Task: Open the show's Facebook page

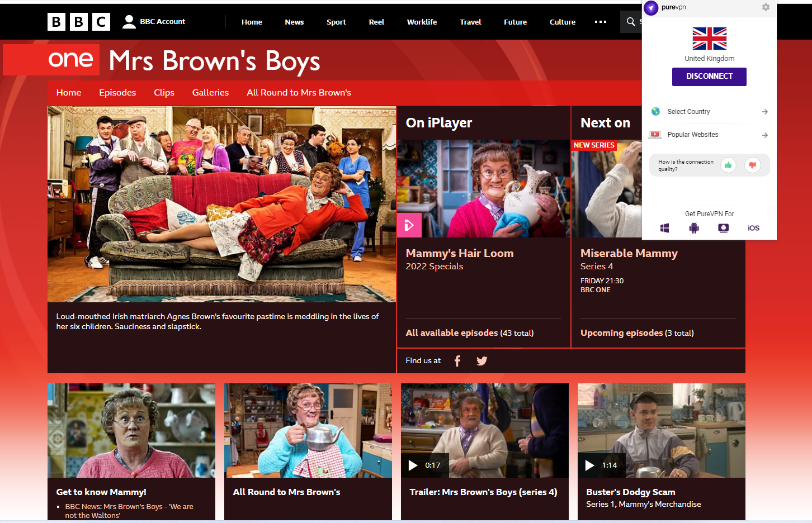Action: (457, 361)
